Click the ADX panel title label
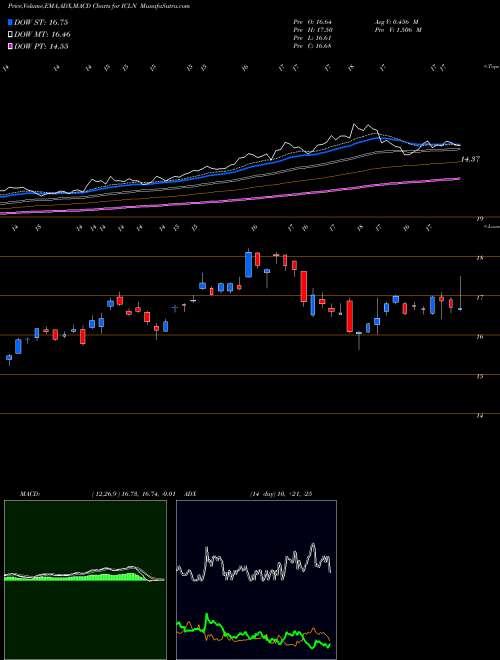This screenshot has height=660, width=500. click(x=191, y=494)
